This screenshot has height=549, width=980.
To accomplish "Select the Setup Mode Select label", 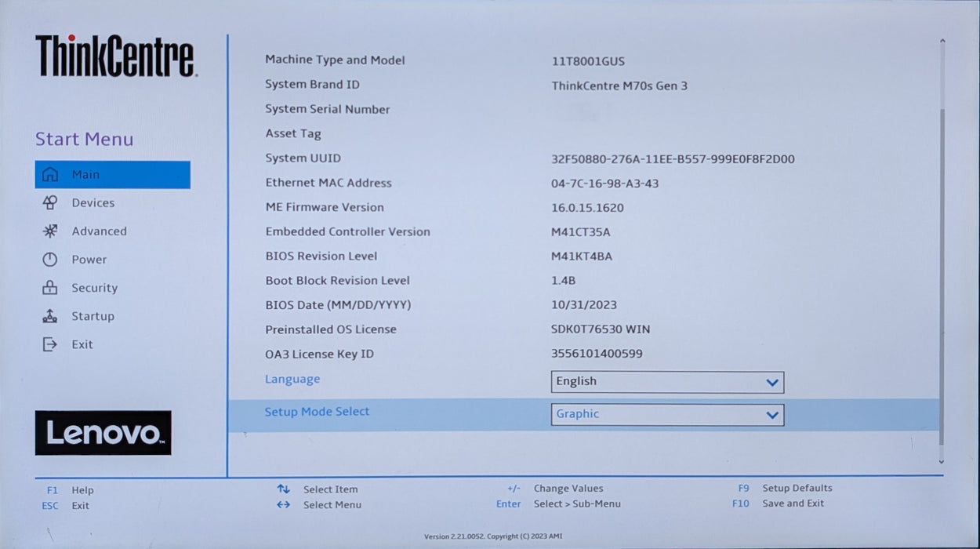I will tap(317, 412).
